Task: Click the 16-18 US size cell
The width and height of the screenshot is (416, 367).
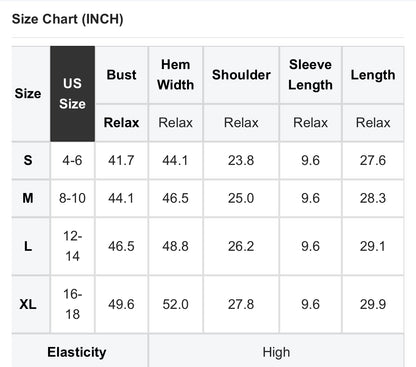Action: (72, 304)
